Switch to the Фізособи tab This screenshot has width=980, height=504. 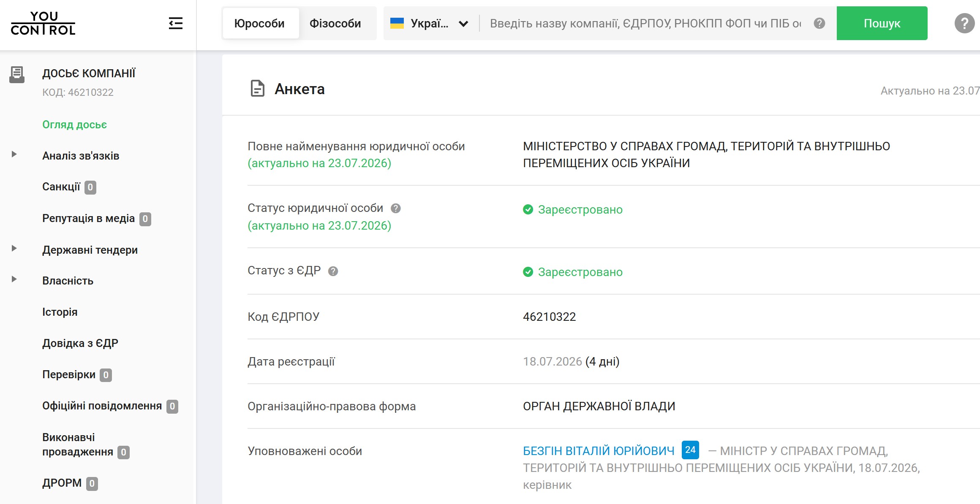[x=335, y=23]
